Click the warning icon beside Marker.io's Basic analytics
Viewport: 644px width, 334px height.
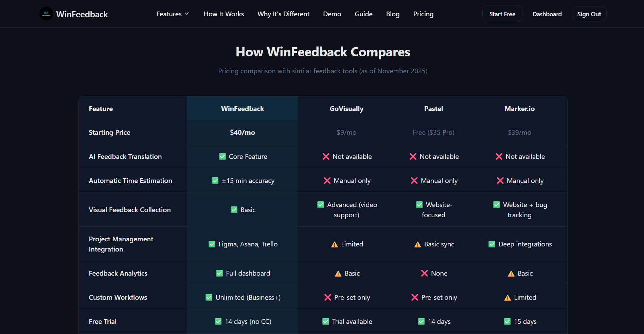511,273
